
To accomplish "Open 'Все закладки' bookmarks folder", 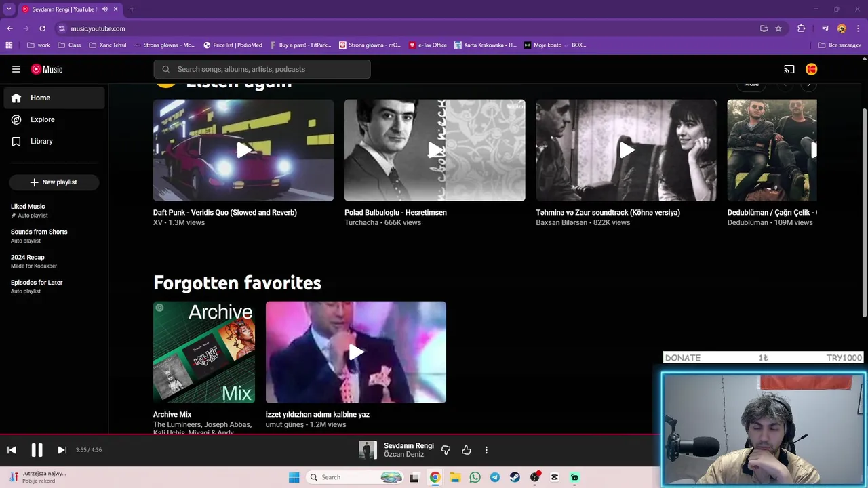I will pos(840,45).
